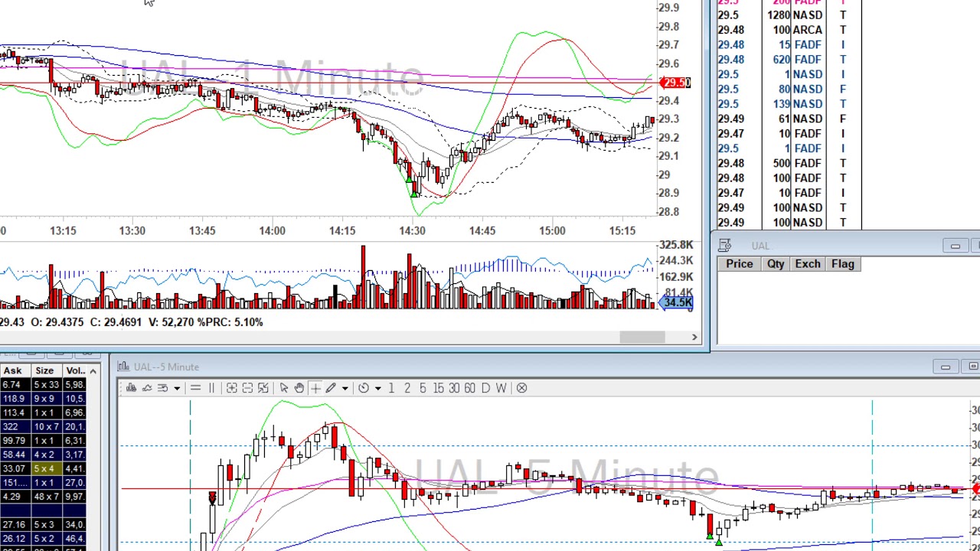Select the hand pan tool
The image size is (980, 551).
[x=299, y=388]
